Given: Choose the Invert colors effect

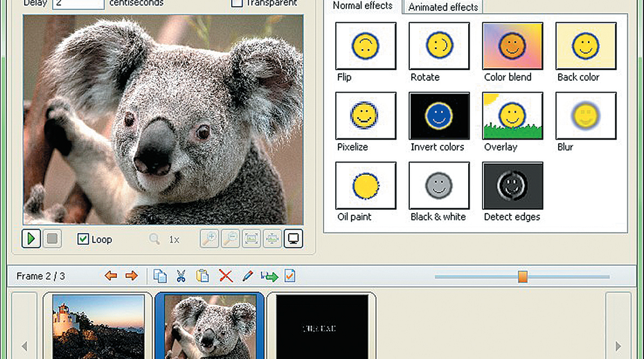Looking at the screenshot, I should 439,116.
